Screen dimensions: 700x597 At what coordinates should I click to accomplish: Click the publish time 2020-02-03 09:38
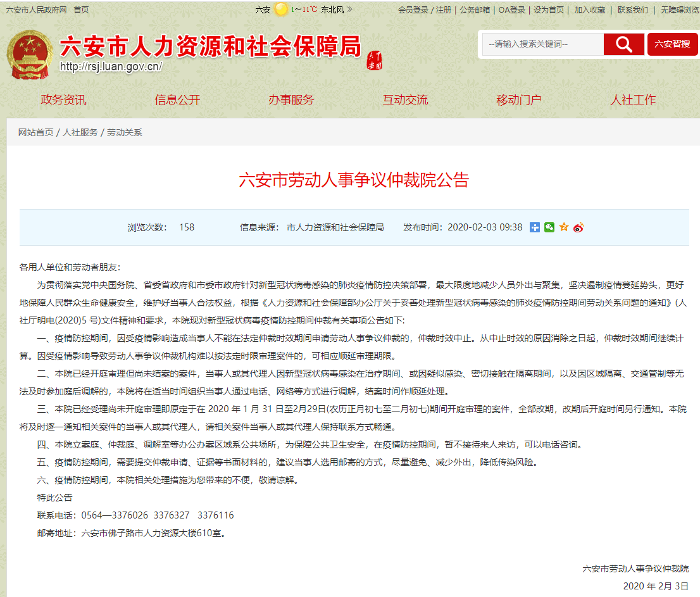coord(485,227)
